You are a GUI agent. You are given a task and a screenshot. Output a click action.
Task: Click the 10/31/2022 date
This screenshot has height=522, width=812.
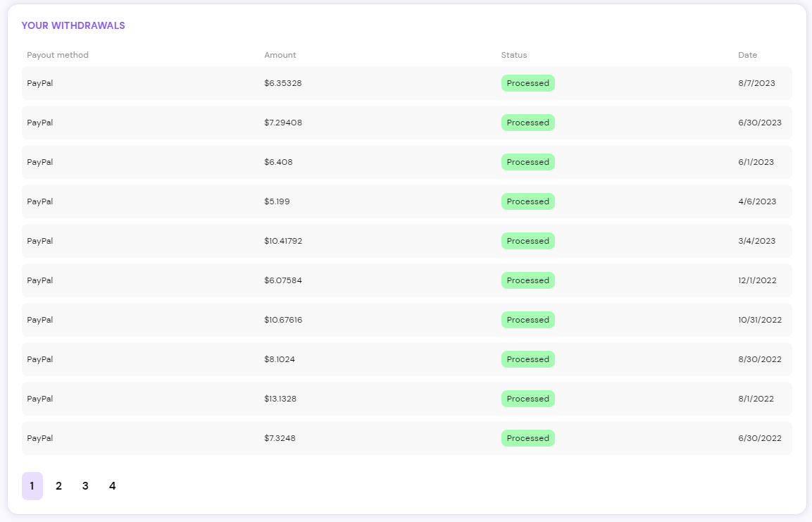click(760, 320)
